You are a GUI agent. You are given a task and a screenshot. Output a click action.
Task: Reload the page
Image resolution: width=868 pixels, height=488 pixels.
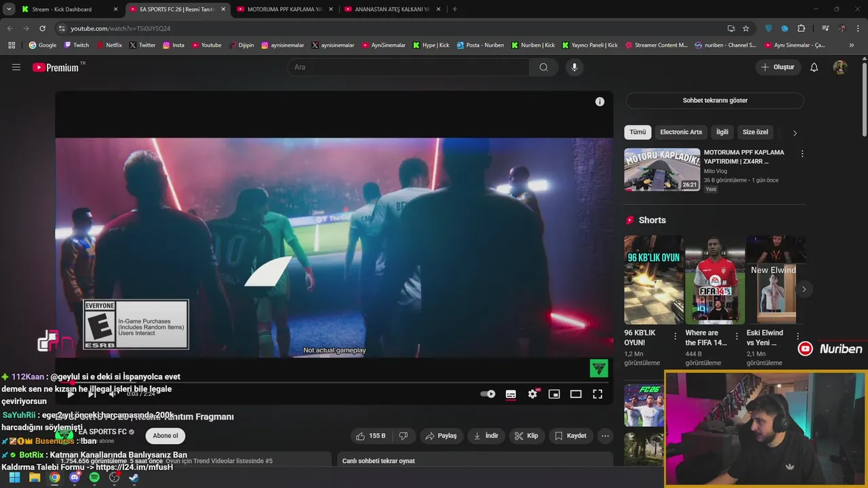click(42, 28)
